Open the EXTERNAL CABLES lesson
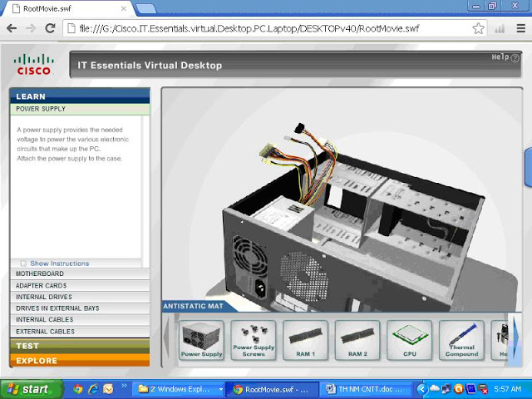Viewport: 532px width, 399px height. pos(80,332)
